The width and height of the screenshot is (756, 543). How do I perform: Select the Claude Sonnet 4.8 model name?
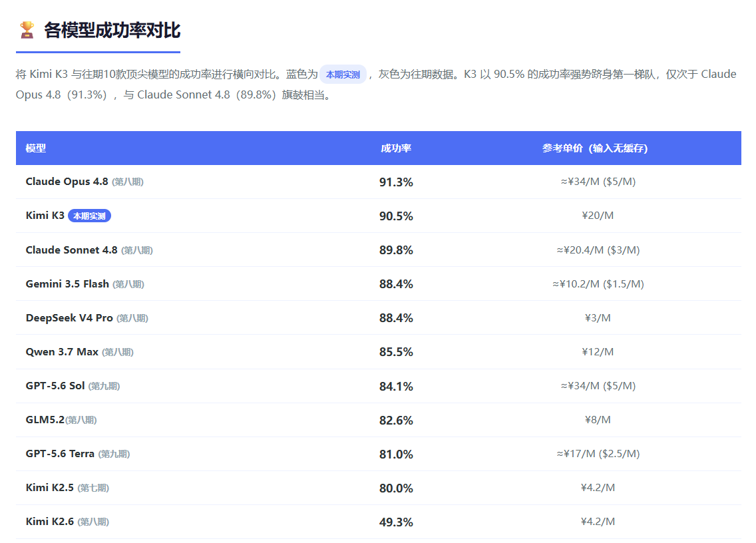coord(71,250)
